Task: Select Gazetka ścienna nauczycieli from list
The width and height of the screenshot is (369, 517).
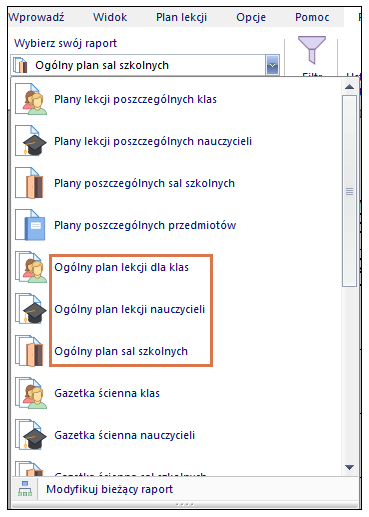Action: pyautogui.click(x=125, y=435)
